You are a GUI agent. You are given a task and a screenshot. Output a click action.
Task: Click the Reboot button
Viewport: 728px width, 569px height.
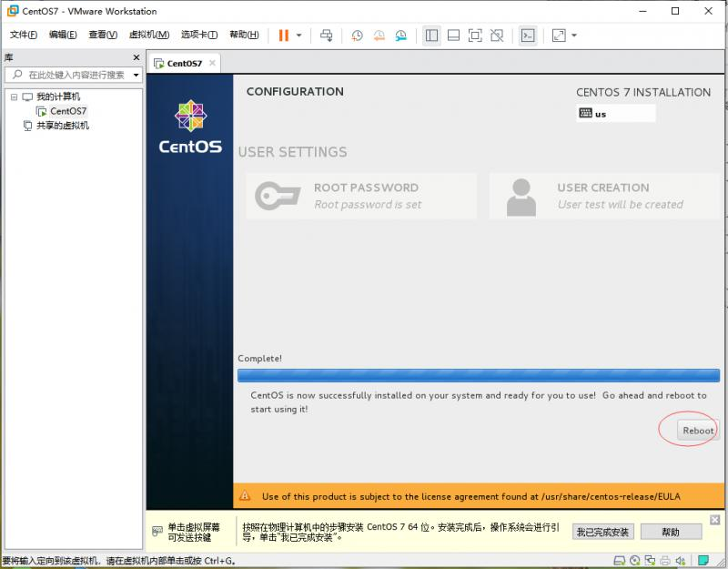coord(697,430)
